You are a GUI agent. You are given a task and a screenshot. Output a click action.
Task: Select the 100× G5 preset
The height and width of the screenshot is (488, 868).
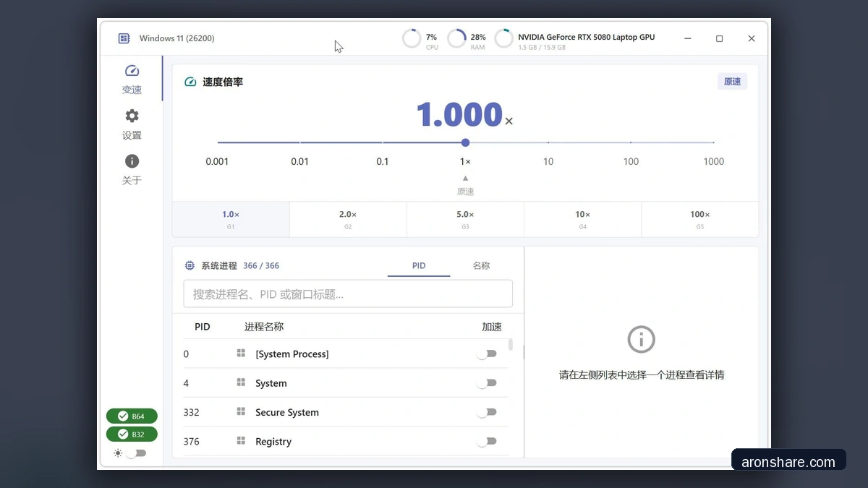pyautogui.click(x=699, y=219)
